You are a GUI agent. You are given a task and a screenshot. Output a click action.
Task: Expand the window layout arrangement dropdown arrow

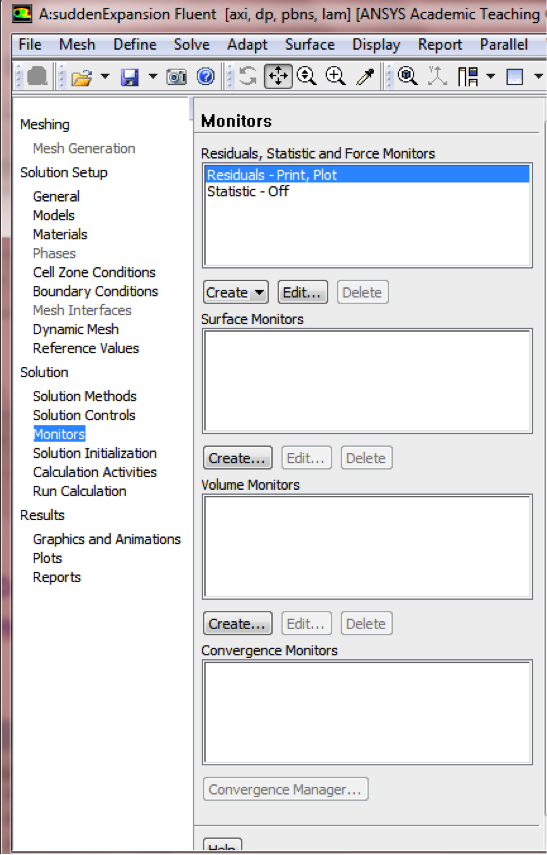[x=490, y=77]
